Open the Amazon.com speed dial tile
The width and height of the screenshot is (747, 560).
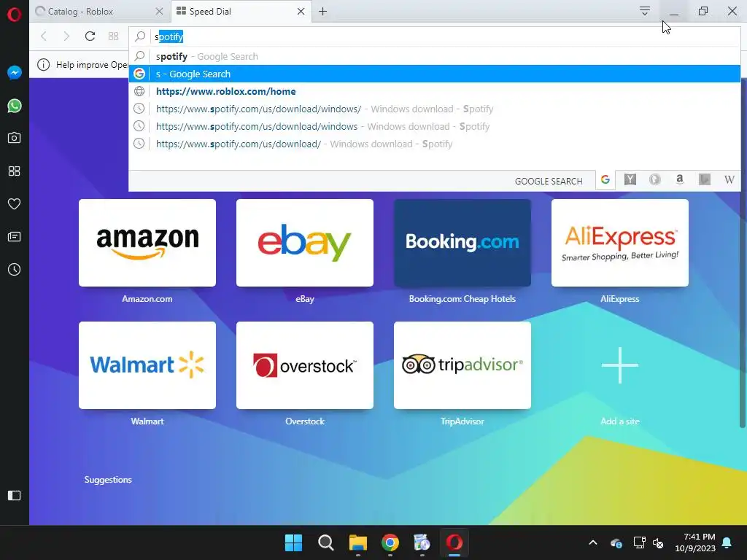pos(147,243)
